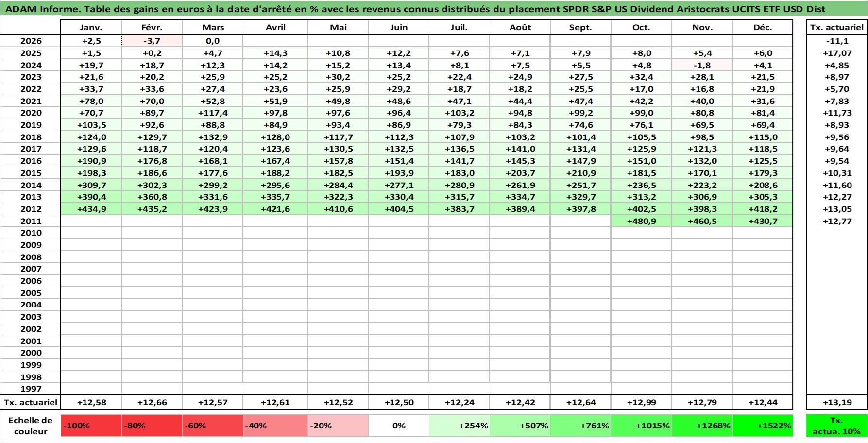Select the 0,0 cell in 2026 Mars

pyautogui.click(x=213, y=41)
